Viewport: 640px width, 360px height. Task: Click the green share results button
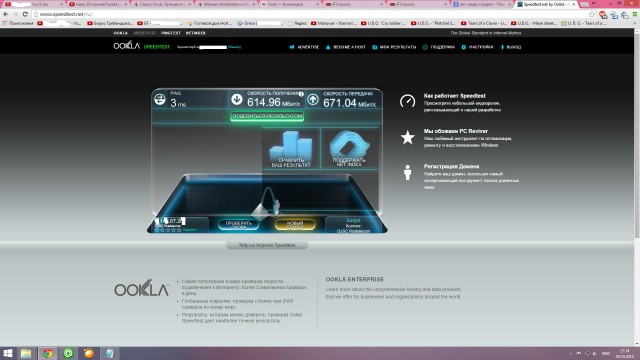pos(267,116)
